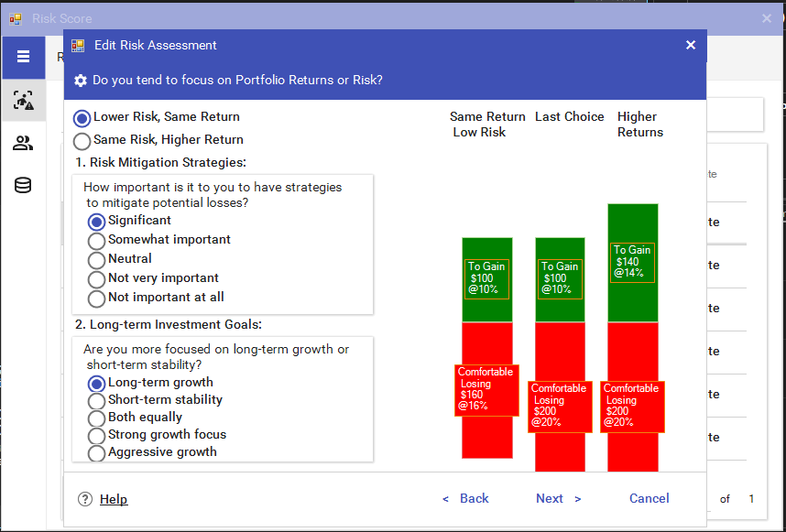
Task: Open the database sidebar icon
Action: 23,185
